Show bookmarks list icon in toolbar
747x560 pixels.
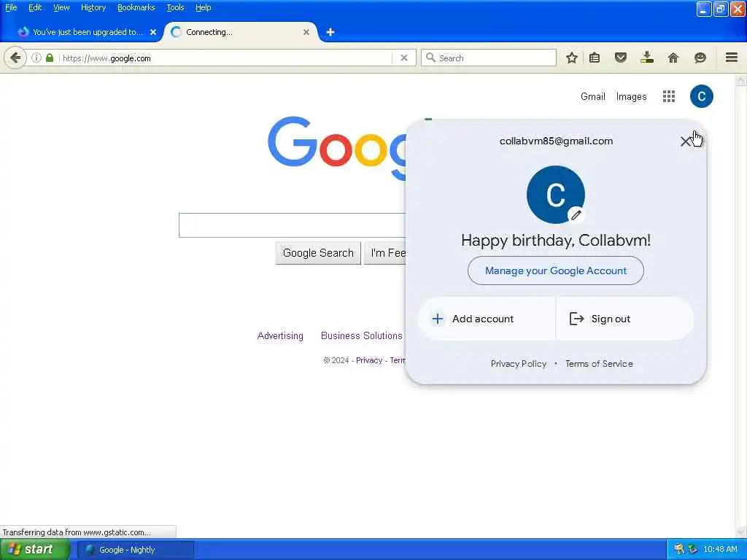tap(595, 58)
